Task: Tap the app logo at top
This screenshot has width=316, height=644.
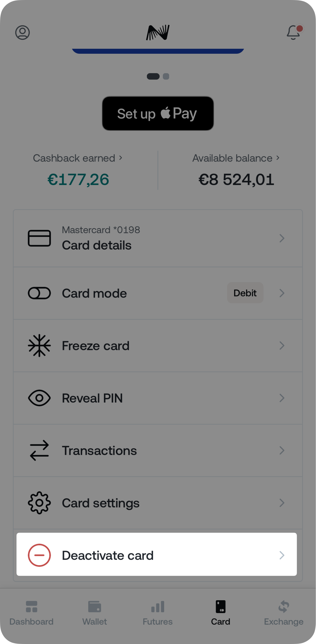Action: tap(158, 33)
